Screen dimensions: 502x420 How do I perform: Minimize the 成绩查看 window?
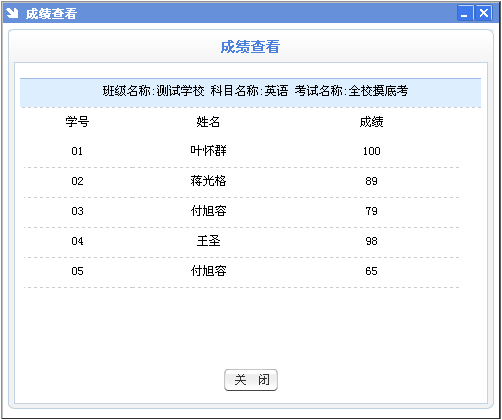point(465,13)
